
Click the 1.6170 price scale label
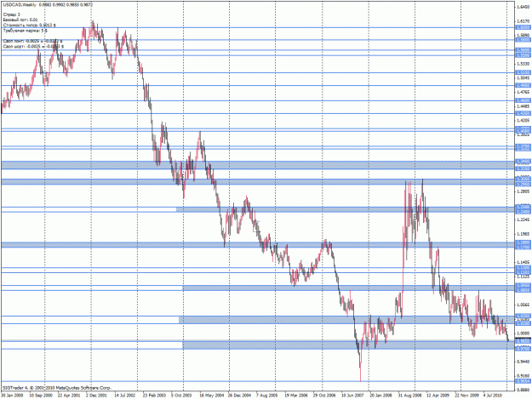point(523,21)
